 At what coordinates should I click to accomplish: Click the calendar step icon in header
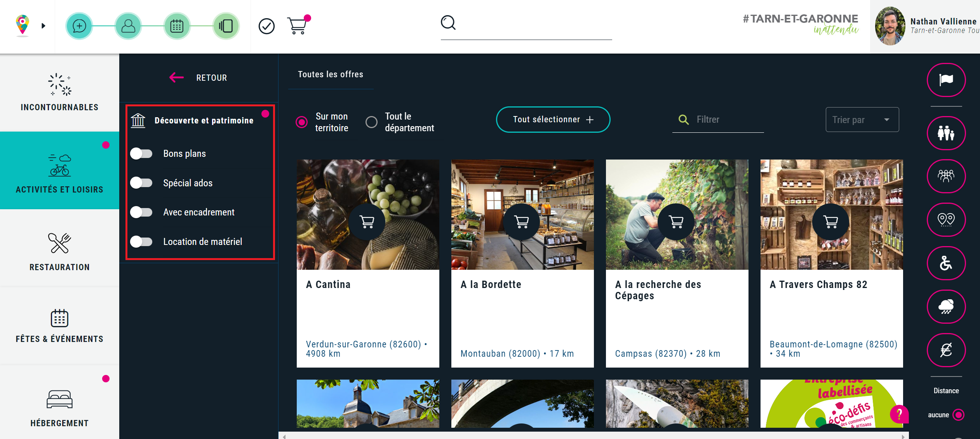click(177, 26)
